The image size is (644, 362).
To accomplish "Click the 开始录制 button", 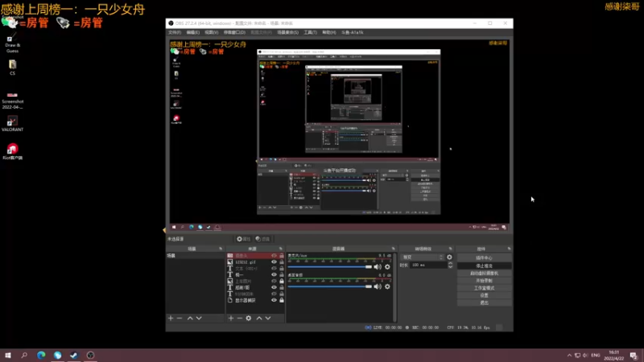I will point(485,280).
